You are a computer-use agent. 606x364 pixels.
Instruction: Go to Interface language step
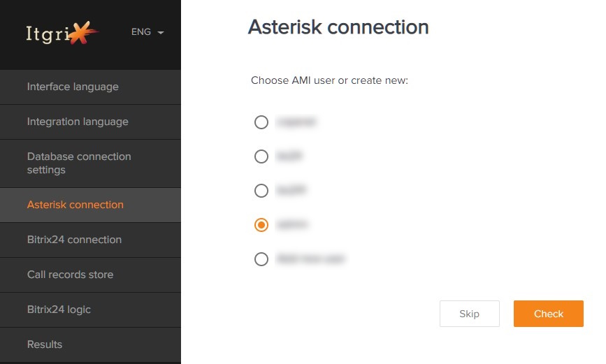[90, 87]
